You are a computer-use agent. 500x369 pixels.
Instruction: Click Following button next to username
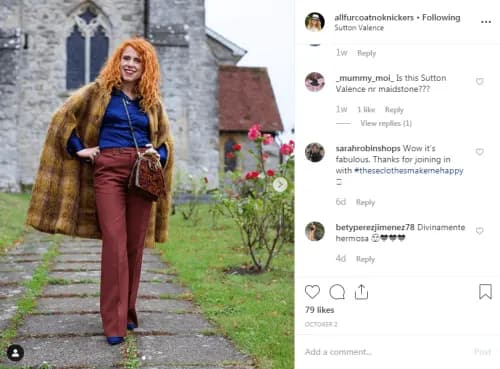click(x=441, y=17)
